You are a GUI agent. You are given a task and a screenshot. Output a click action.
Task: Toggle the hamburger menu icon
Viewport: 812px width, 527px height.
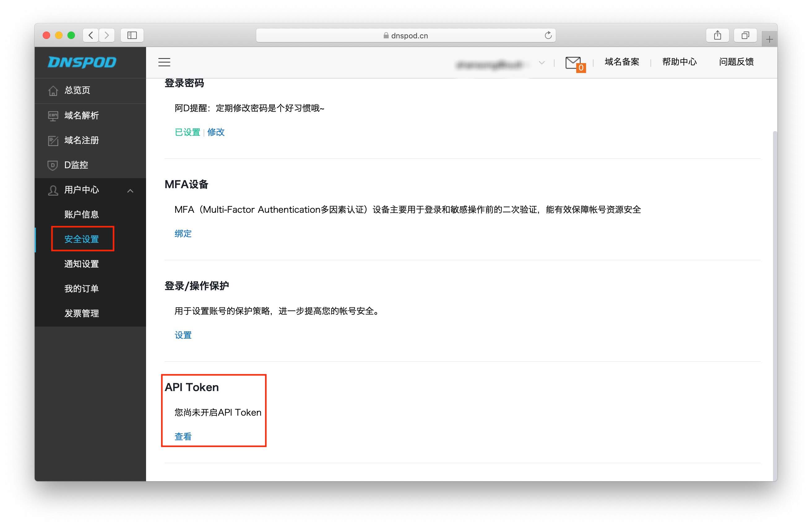(164, 62)
